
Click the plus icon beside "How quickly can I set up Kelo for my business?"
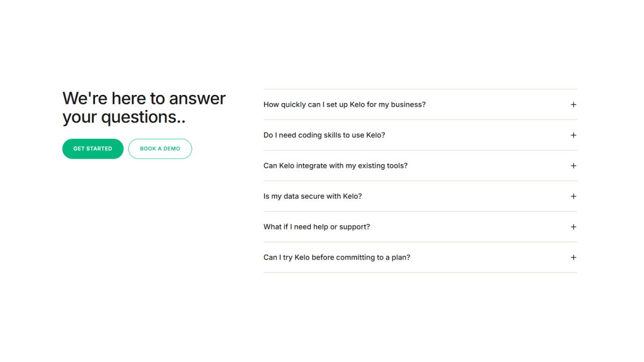point(573,105)
